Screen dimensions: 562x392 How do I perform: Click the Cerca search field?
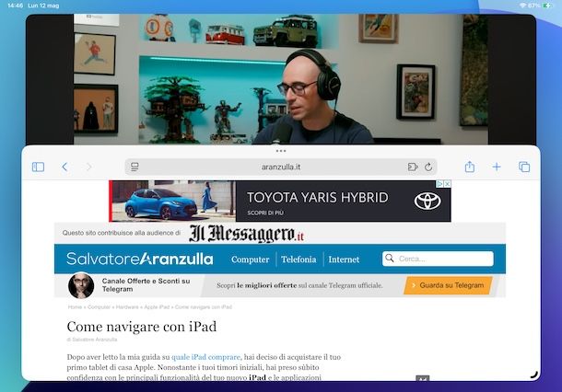(x=442, y=259)
